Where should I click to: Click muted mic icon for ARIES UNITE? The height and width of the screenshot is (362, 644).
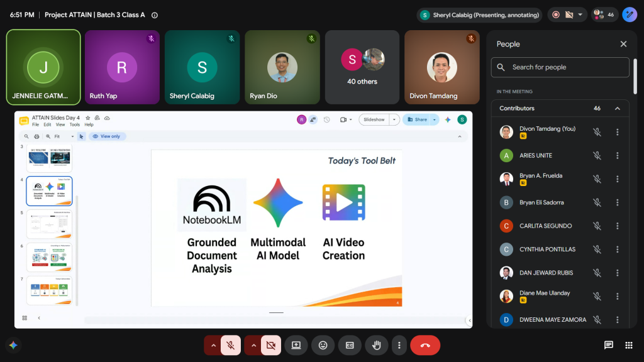[x=597, y=156]
